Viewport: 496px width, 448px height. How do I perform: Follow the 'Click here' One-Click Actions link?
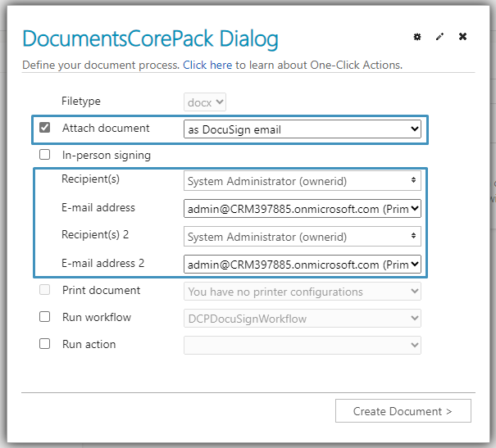[207, 65]
